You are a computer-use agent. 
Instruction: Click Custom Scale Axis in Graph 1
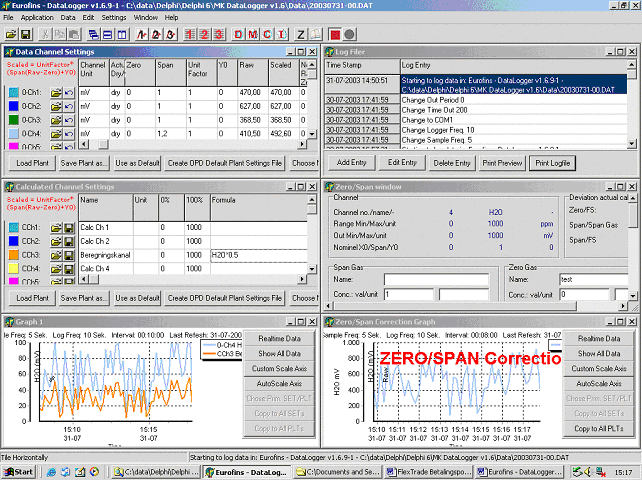click(279, 369)
